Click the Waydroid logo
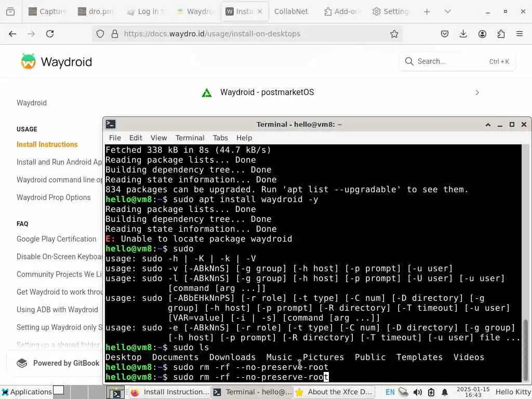Image resolution: width=532 pixels, height=399 pixels. tap(56, 62)
